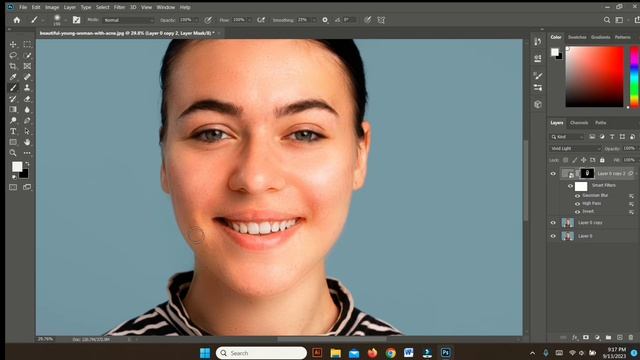640x360 pixels.
Task: Open the Window menu
Action: click(x=165, y=7)
